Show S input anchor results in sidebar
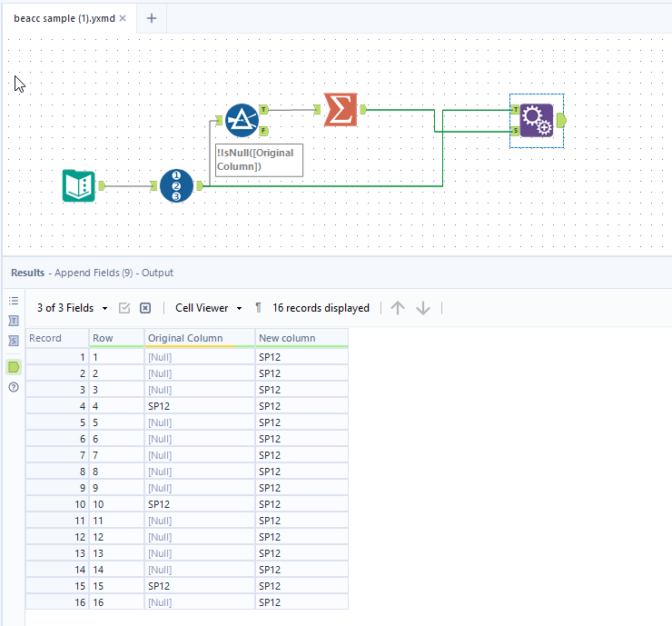 tap(14, 341)
